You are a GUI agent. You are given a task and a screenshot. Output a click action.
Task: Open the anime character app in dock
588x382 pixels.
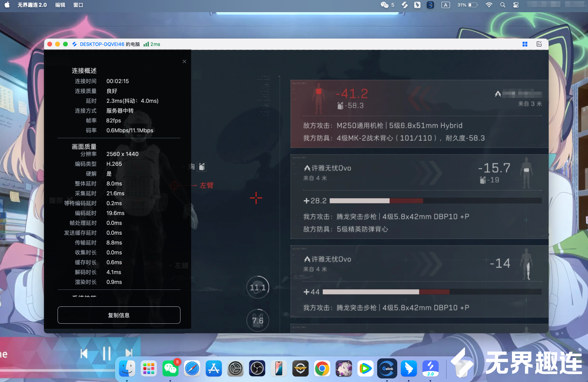[344, 369]
